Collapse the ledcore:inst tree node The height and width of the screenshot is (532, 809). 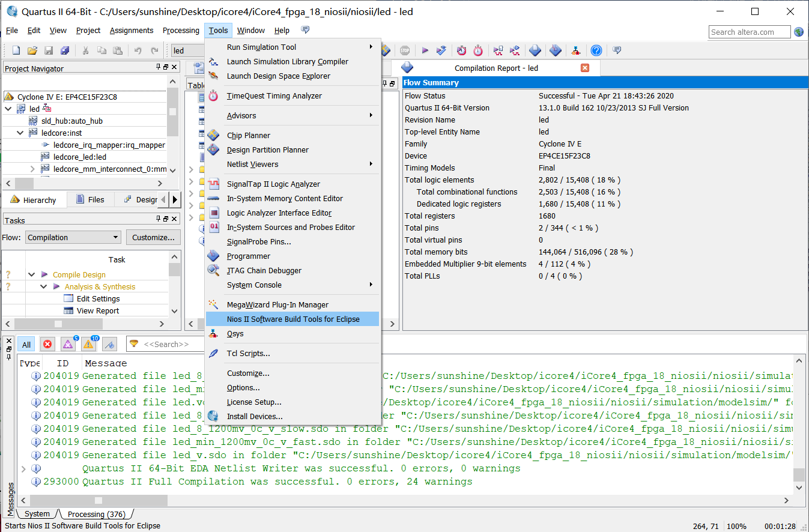click(20, 133)
